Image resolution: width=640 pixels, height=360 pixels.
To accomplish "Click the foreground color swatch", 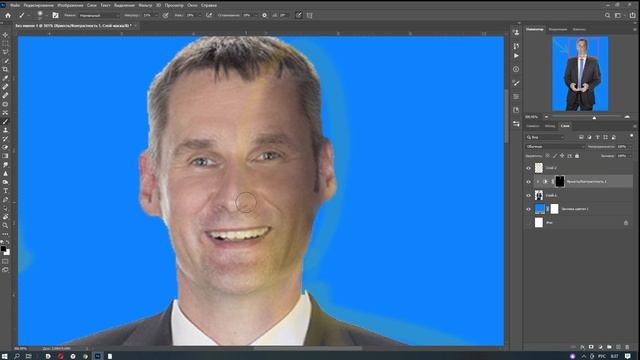I will pos(4,249).
